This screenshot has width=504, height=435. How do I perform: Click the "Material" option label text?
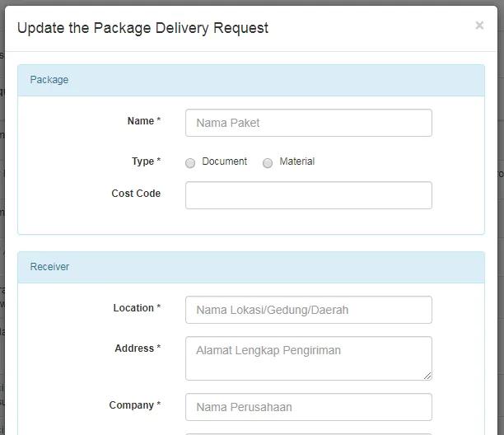click(296, 161)
